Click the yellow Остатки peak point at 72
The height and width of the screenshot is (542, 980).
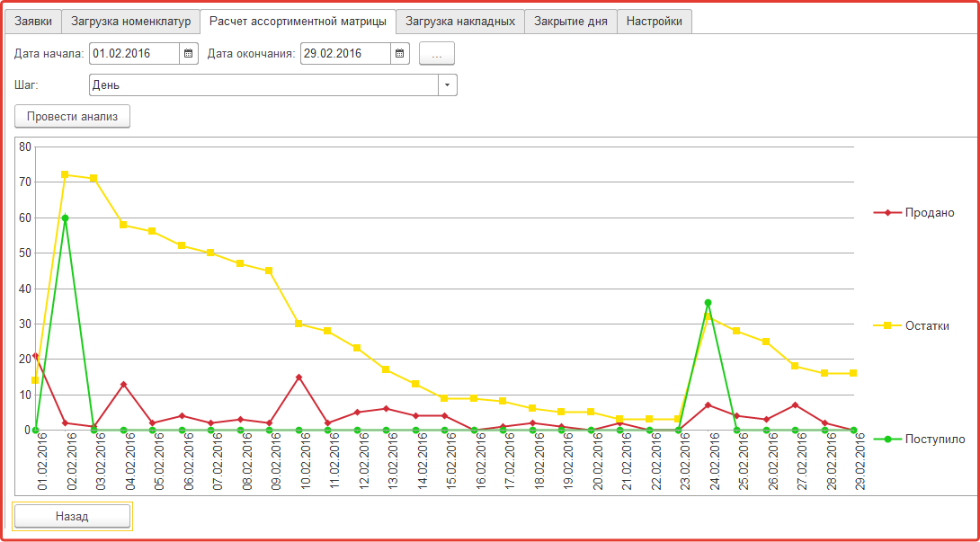[x=65, y=174]
